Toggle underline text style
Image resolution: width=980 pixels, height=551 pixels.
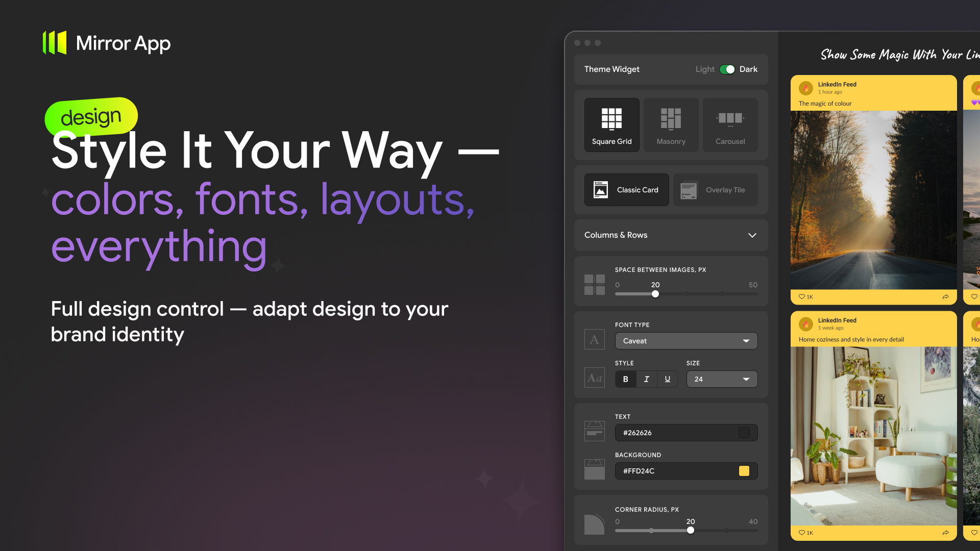667,379
